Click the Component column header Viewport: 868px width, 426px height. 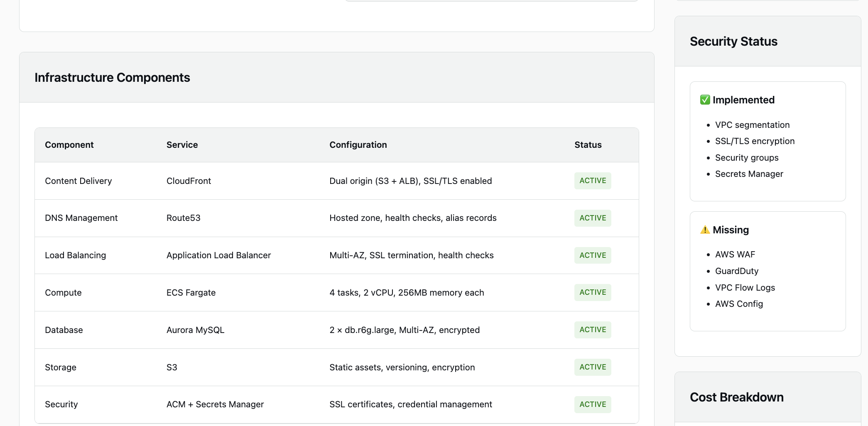click(69, 145)
